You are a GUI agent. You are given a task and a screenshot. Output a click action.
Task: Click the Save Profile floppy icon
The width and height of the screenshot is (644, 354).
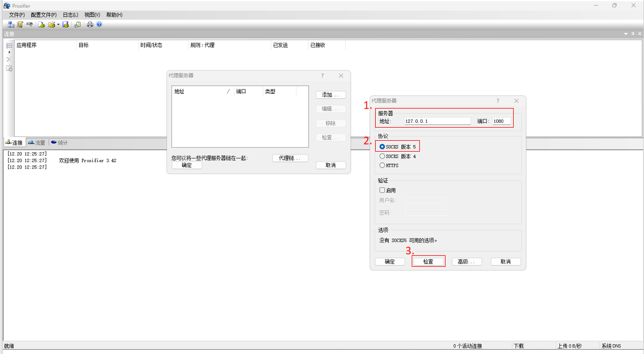pyautogui.click(x=65, y=25)
